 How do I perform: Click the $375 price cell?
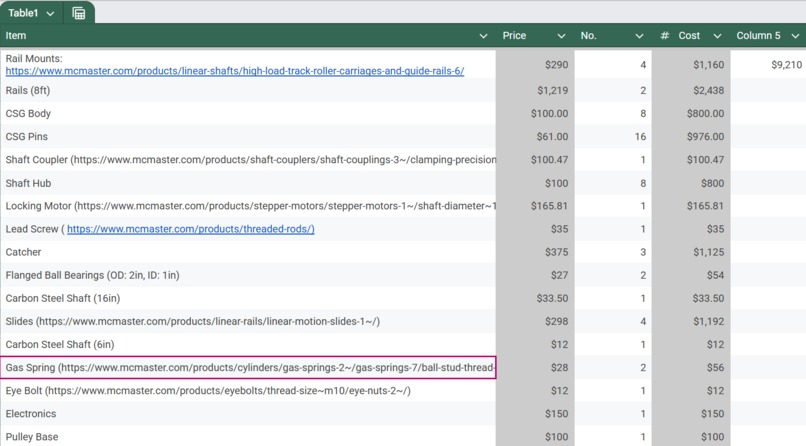(535, 252)
